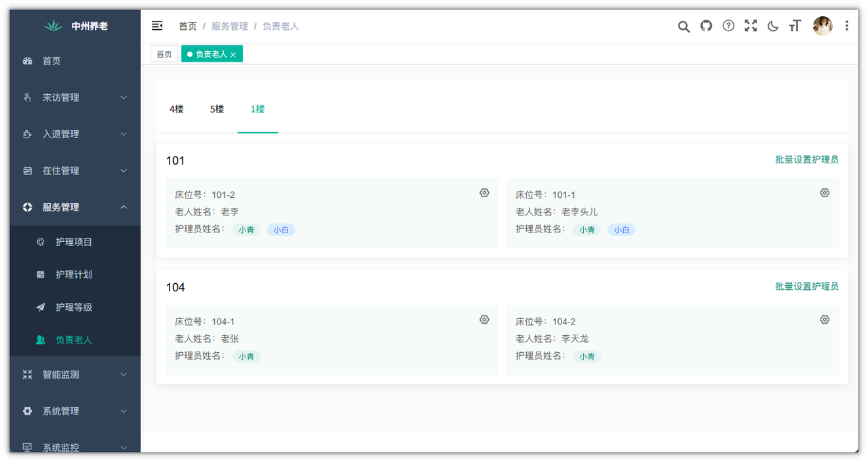
Task: Click the 智能监测 sidebar icon
Action: point(28,375)
